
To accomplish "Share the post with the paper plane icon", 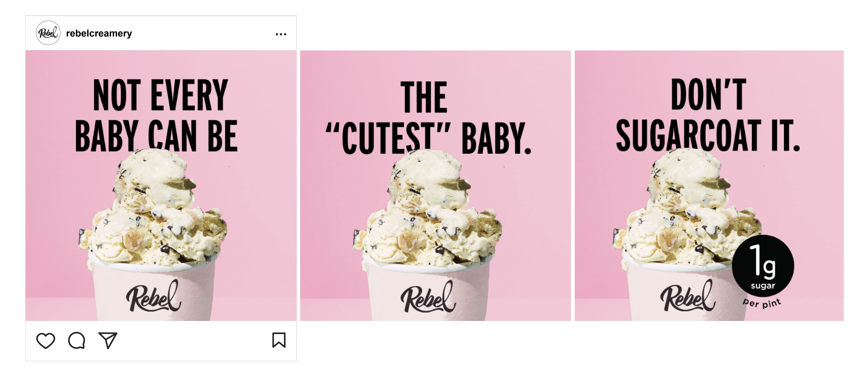I will [107, 340].
